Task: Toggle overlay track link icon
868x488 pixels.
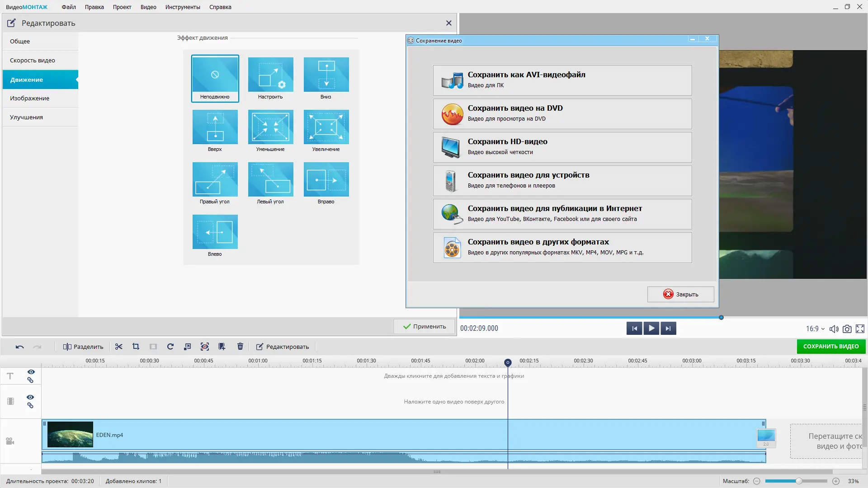Action: coord(30,405)
